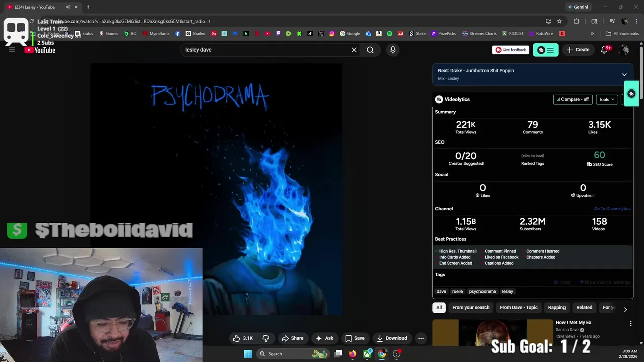The height and width of the screenshot is (362, 644).
Task: Open the Windows Start menu
Action: (x=248, y=354)
